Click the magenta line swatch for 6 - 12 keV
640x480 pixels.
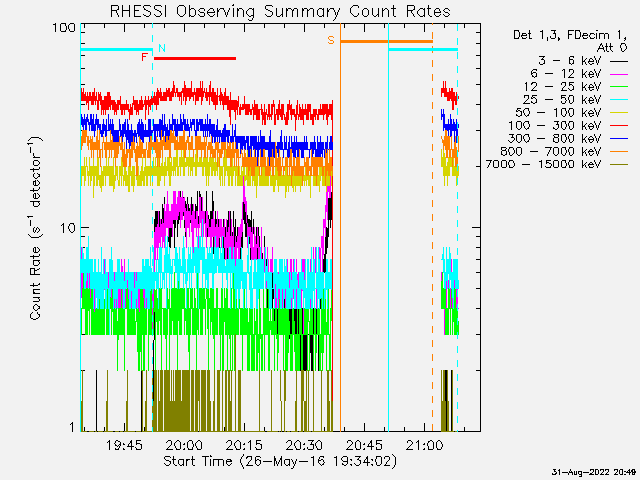click(x=619, y=75)
